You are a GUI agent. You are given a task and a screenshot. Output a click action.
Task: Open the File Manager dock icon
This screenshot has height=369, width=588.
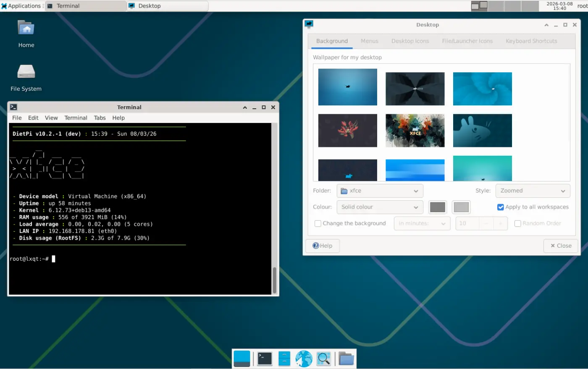tap(284, 359)
